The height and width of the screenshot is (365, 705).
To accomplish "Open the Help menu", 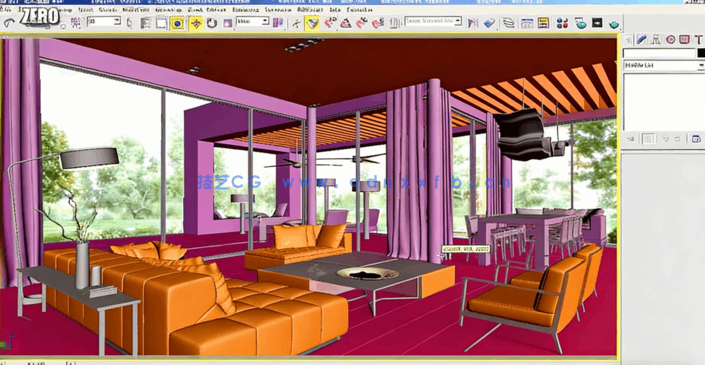I will 335,9.
